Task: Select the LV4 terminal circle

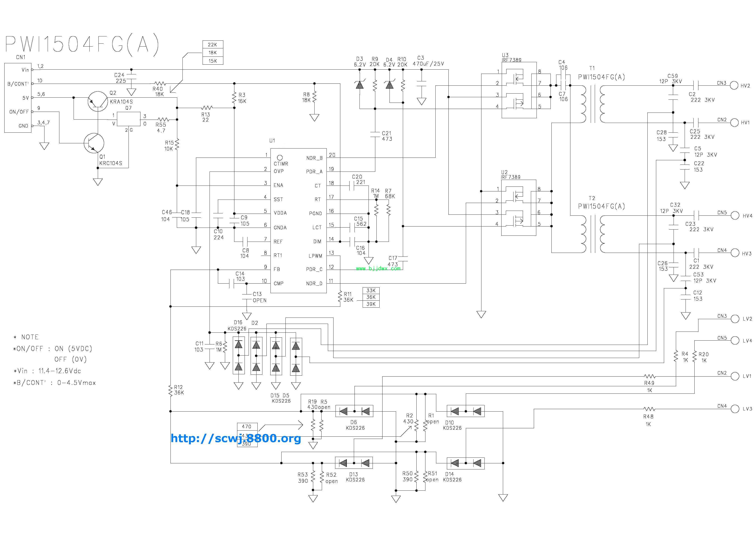Action: [x=735, y=341]
